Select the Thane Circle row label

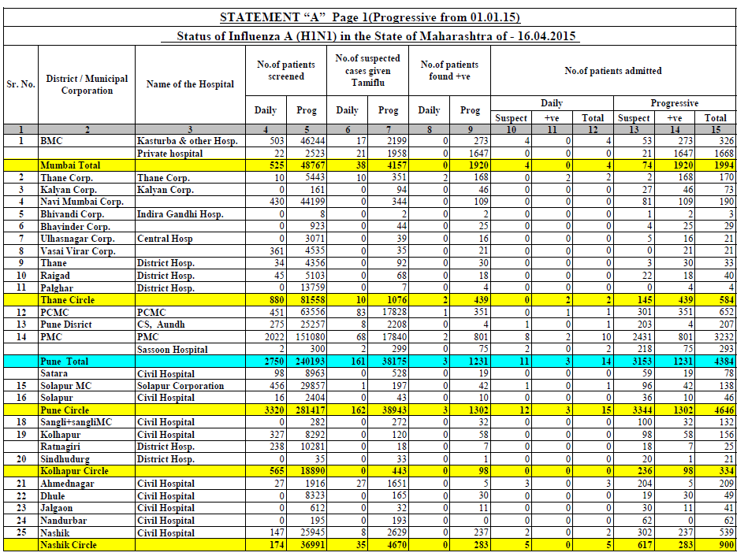[67, 300]
